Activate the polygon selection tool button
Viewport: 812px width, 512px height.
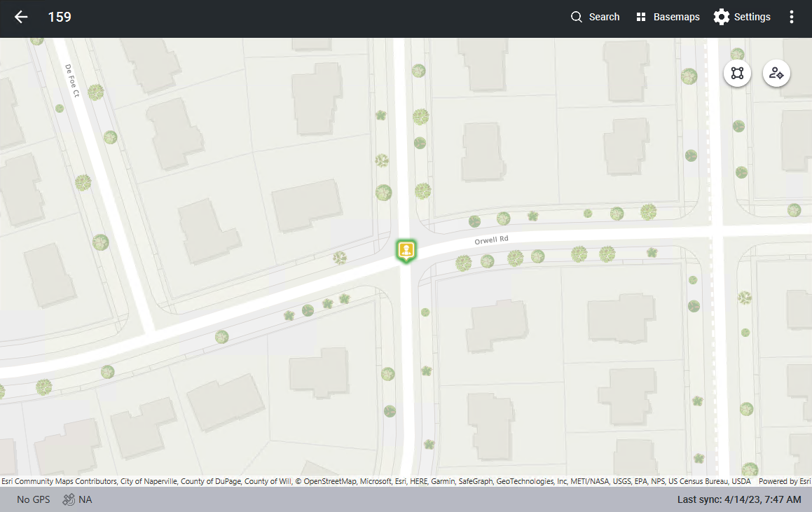(x=737, y=73)
